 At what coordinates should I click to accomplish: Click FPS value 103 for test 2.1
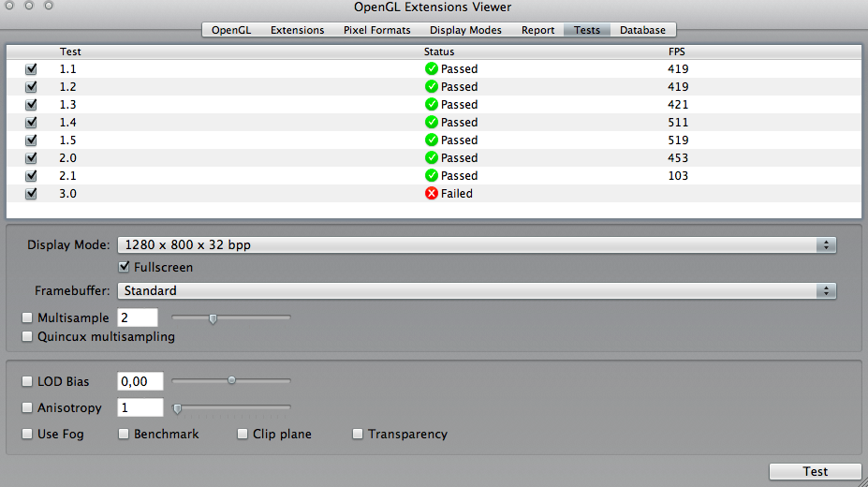(x=678, y=175)
